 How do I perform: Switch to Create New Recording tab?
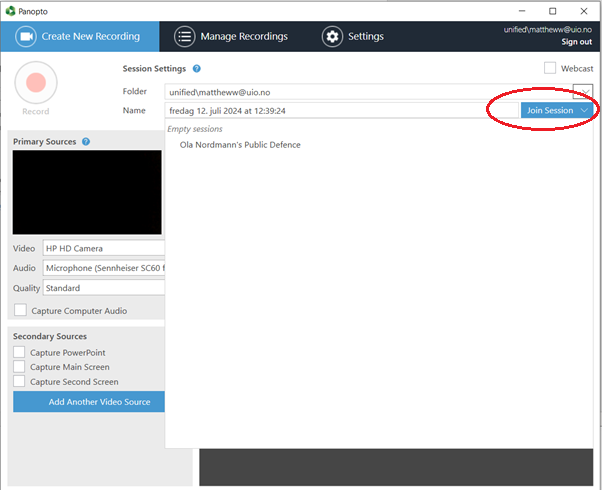(x=80, y=36)
